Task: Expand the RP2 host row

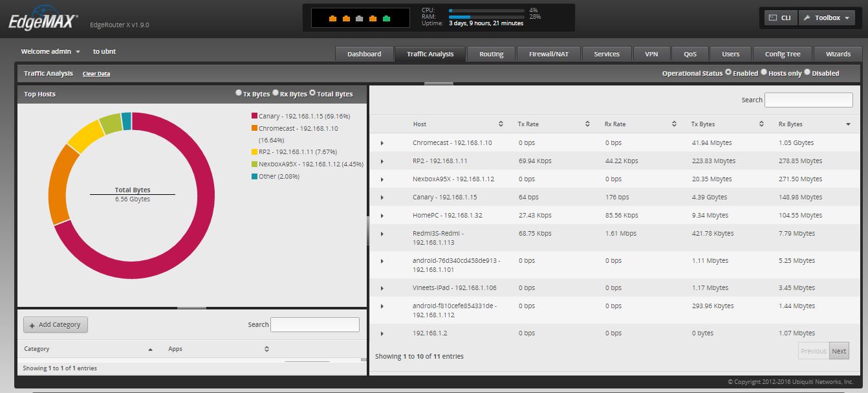Action: (382, 161)
